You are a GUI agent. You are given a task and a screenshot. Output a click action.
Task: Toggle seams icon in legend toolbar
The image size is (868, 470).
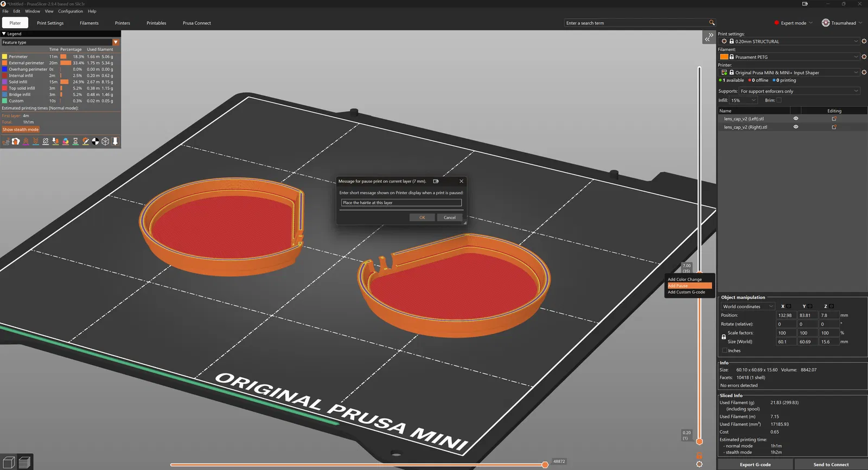(46, 141)
